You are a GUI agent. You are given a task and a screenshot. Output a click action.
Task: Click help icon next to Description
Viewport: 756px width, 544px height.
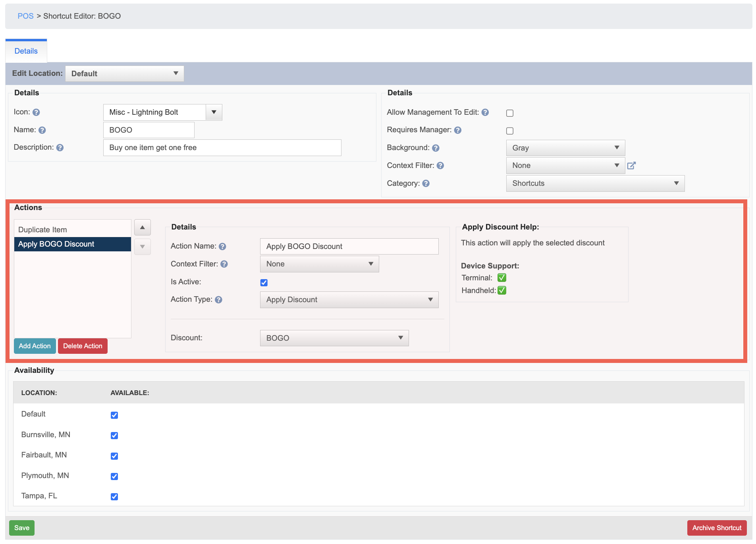click(x=60, y=148)
